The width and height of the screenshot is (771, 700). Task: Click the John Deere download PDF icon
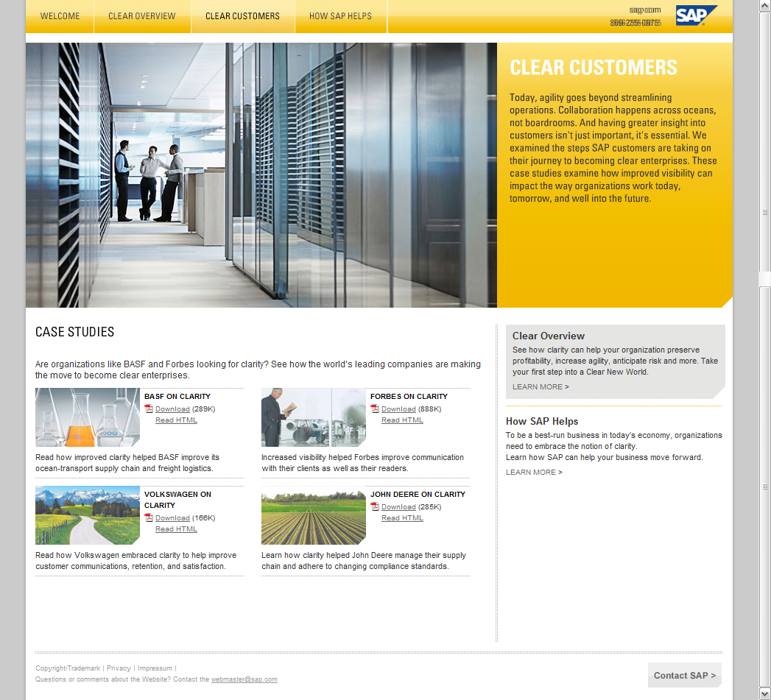coord(375,506)
